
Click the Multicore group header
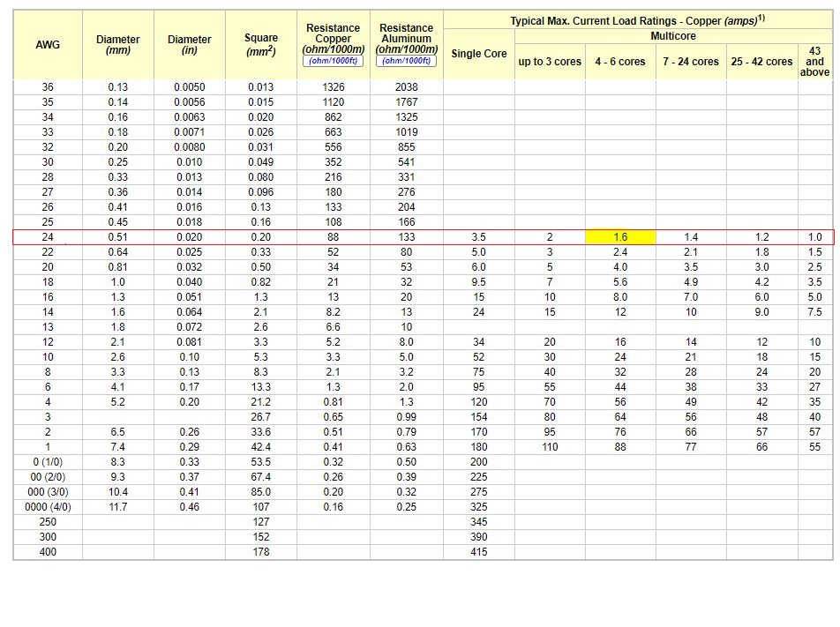click(x=673, y=36)
